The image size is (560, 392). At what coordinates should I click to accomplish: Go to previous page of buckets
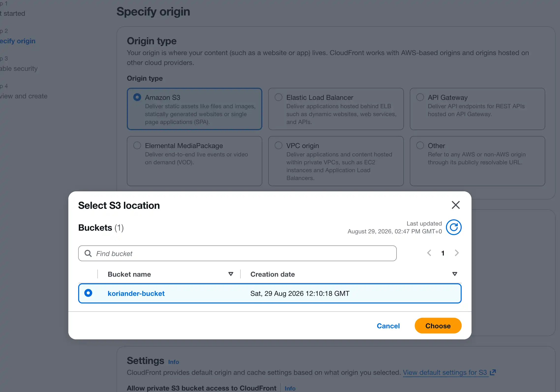[x=429, y=253]
